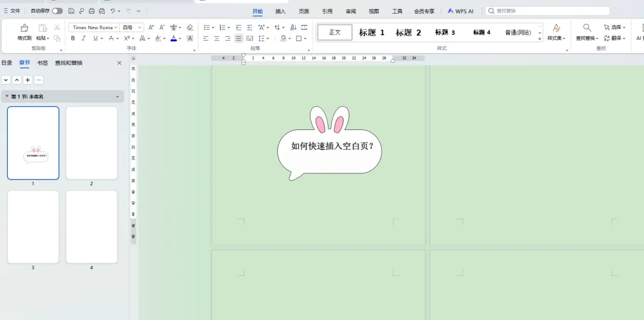The height and width of the screenshot is (320, 644).
Task: Toggle the auto-save (自动保存) switch
Action: tap(57, 11)
